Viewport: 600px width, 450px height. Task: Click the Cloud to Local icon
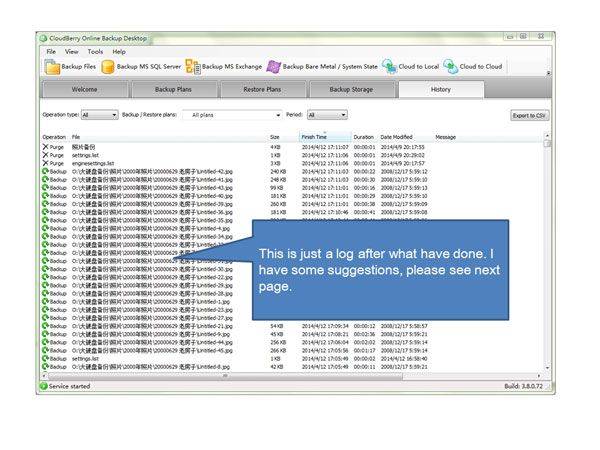click(x=390, y=67)
